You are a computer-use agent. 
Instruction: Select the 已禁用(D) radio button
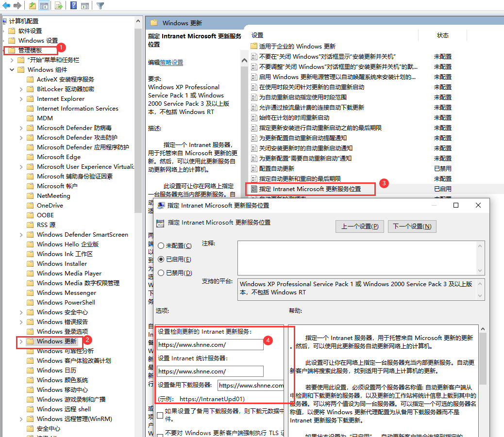pos(161,273)
